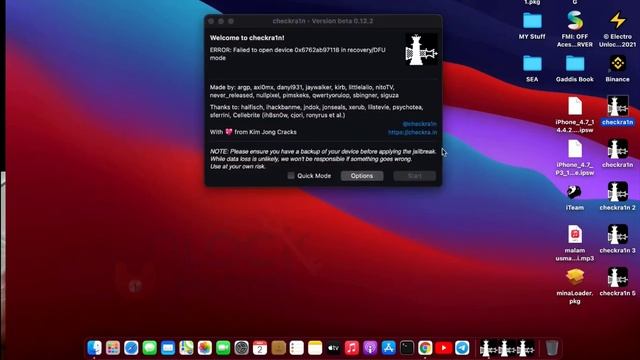Click the checkra1n chess-piece logo in the window

pyautogui.click(x=421, y=49)
